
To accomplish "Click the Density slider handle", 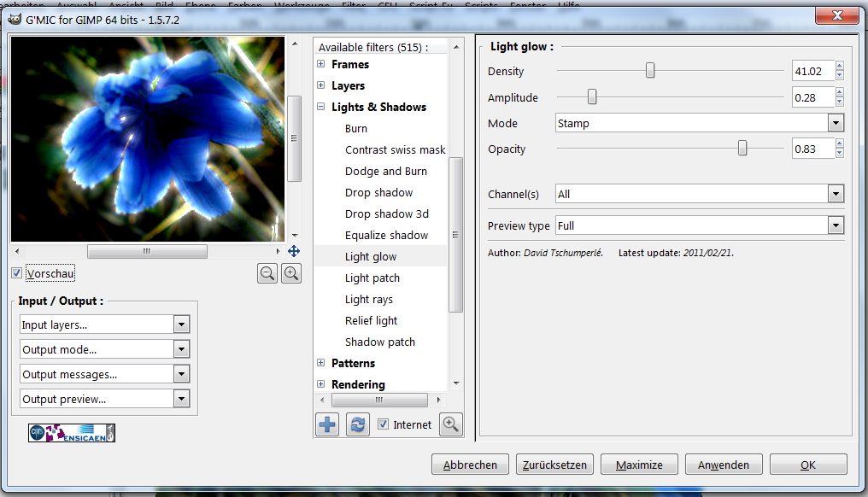I will point(650,70).
